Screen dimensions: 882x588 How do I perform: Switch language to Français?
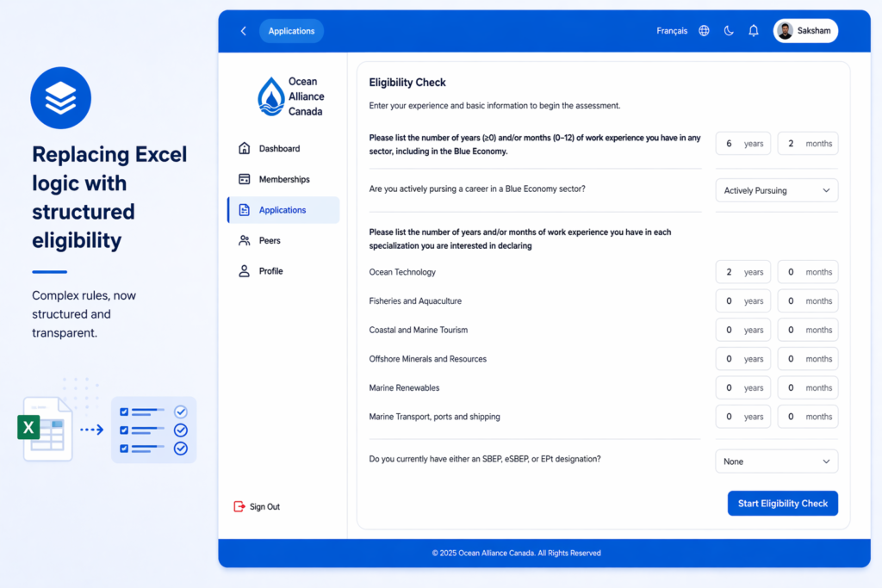click(672, 31)
